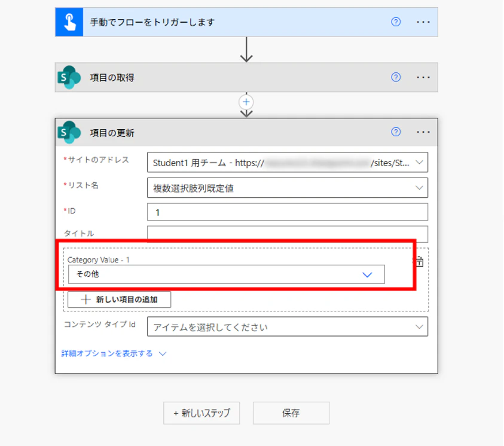Expand the 項目の取得 step by its title
504x446 pixels.
click(x=112, y=78)
